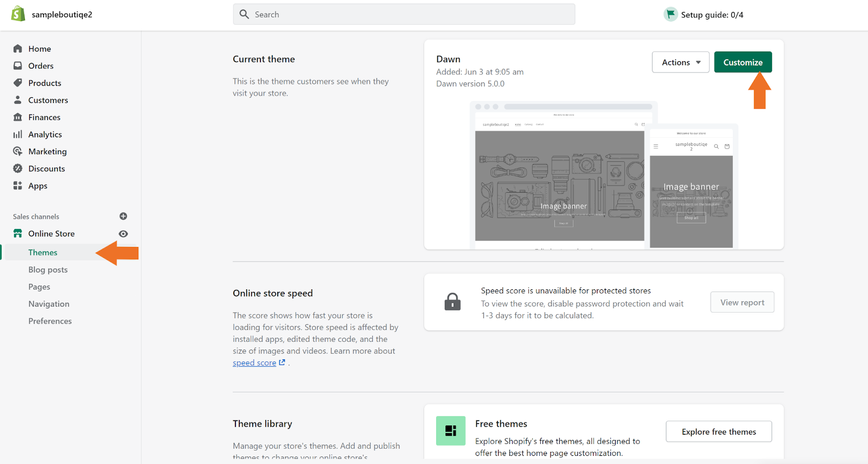The width and height of the screenshot is (868, 464).
Task: Click the Home house icon
Action: tap(18, 49)
